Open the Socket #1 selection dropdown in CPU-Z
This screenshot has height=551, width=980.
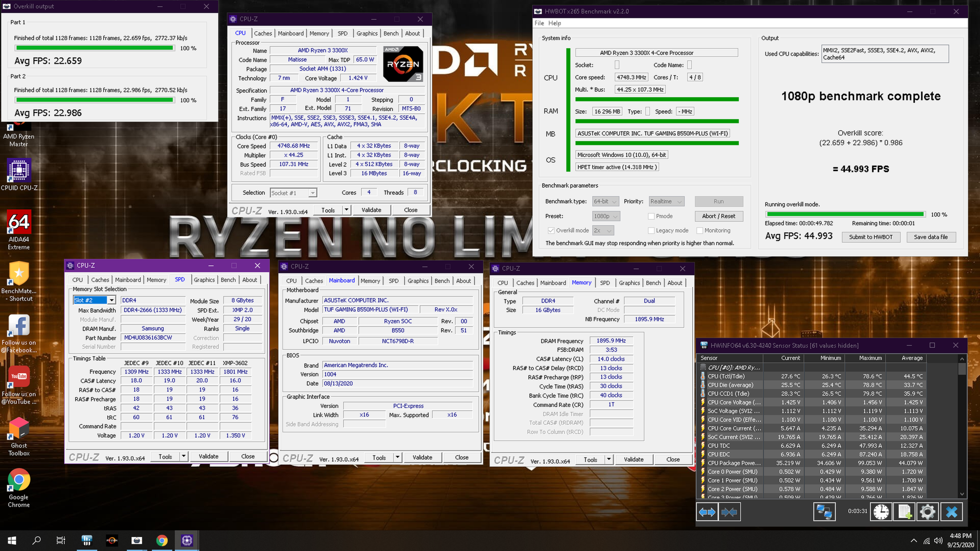tap(293, 193)
